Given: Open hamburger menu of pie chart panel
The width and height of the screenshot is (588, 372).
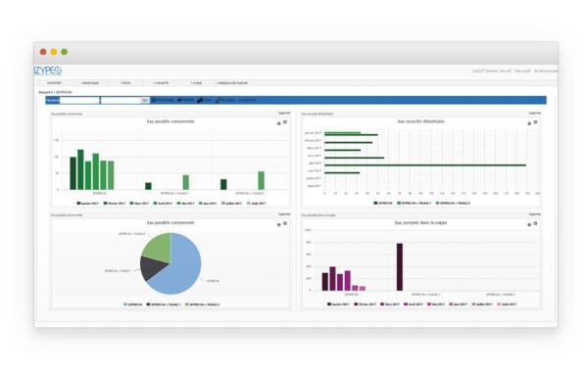Looking at the screenshot, I should coord(285,223).
